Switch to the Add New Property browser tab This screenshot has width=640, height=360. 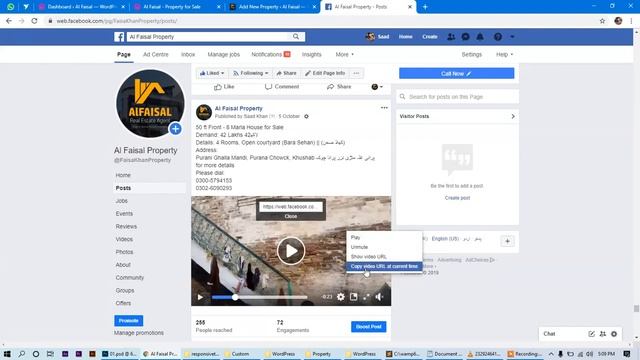(271, 7)
